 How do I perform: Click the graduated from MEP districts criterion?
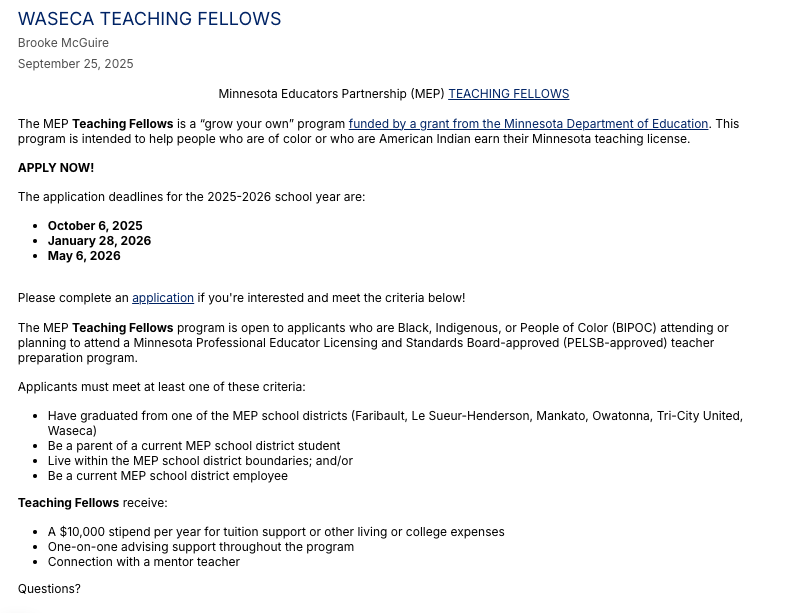coord(395,416)
